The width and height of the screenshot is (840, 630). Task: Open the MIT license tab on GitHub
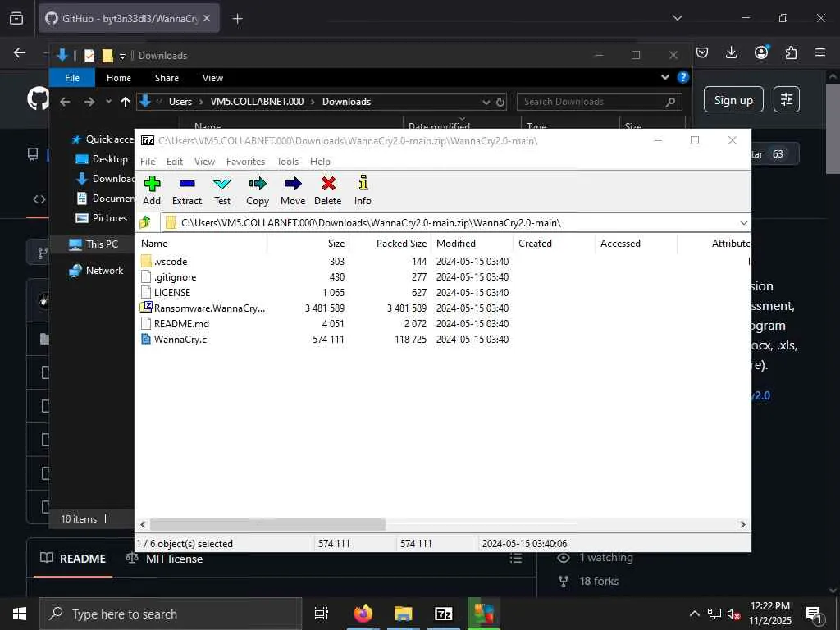click(x=164, y=558)
